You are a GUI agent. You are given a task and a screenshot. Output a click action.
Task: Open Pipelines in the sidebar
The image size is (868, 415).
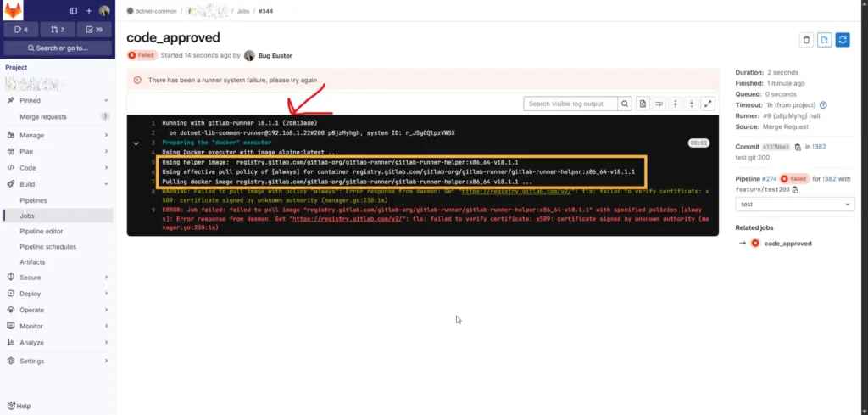(33, 200)
